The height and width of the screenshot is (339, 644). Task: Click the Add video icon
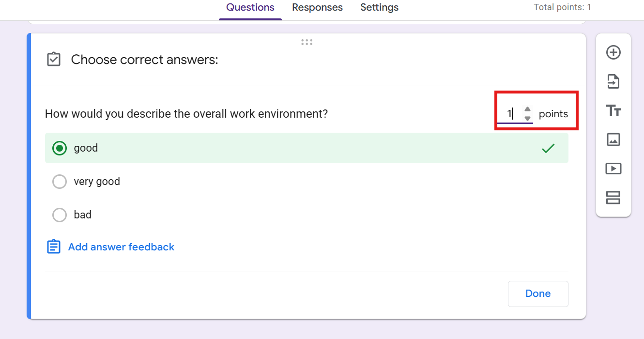pos(613,169)
